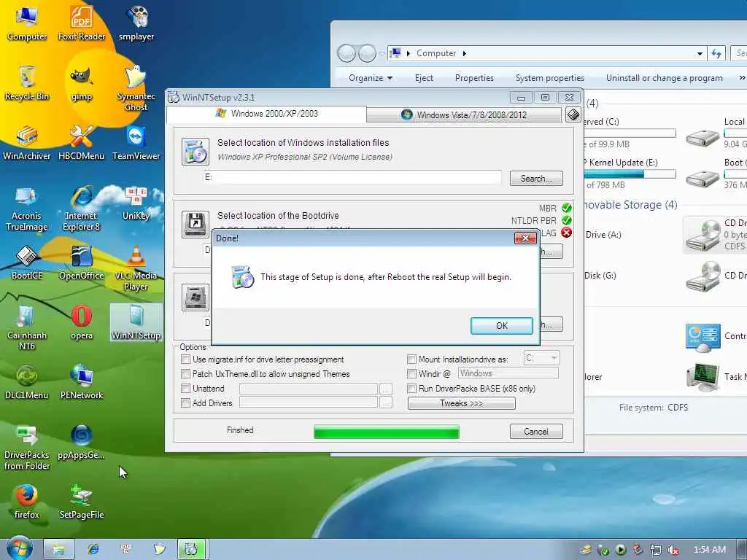Launch gimp from the desktop
The height and width of the screenshot is (560, 747).
82,82
